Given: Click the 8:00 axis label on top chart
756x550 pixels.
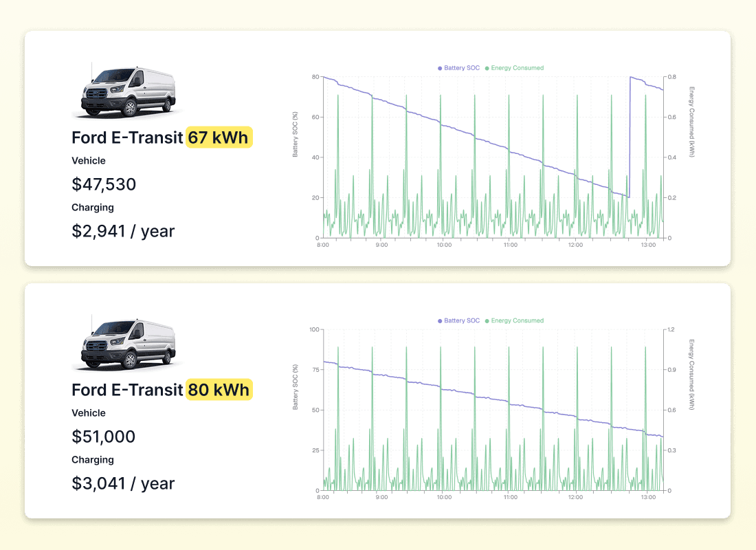Looking at the screenshot, I should click(x=323, y=244).
